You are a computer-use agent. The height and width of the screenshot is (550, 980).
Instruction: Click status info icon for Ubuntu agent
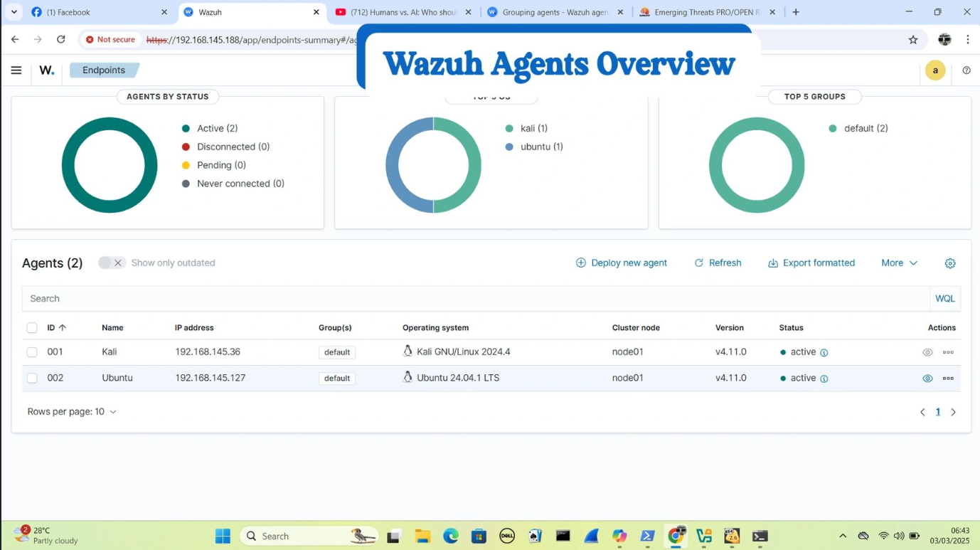coord(824,379)
